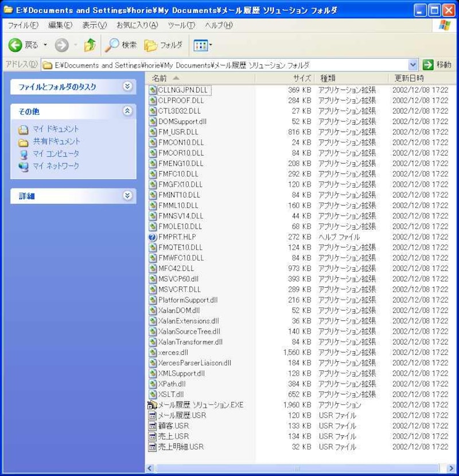459x476 pixels.
Task: Open the ヘルプ(H) menu
Action: click(x=219, y=25)
